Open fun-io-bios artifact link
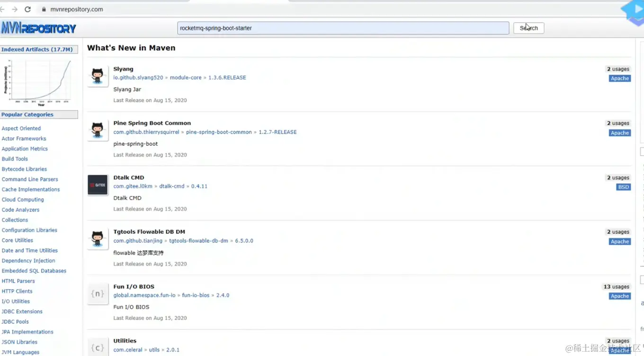644x356 pixels. 196,295
